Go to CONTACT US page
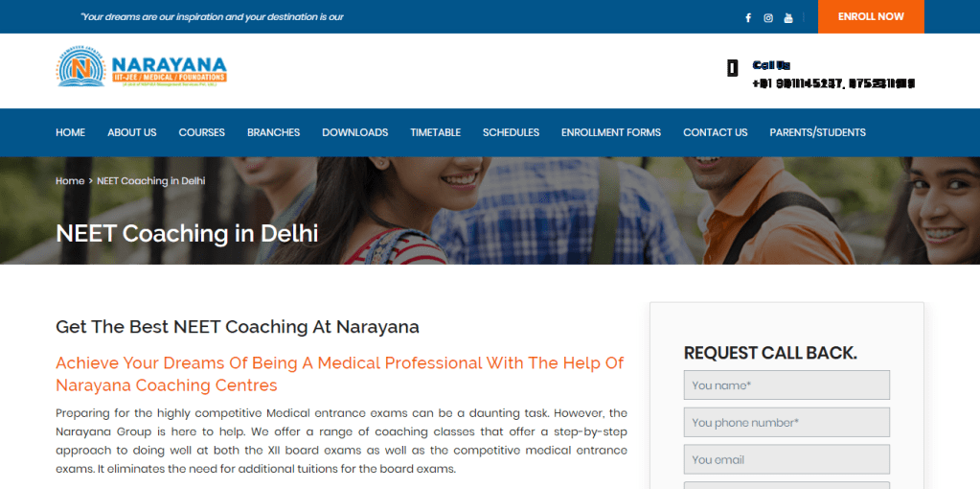The image size is (980, 489). tap(715, 132)
